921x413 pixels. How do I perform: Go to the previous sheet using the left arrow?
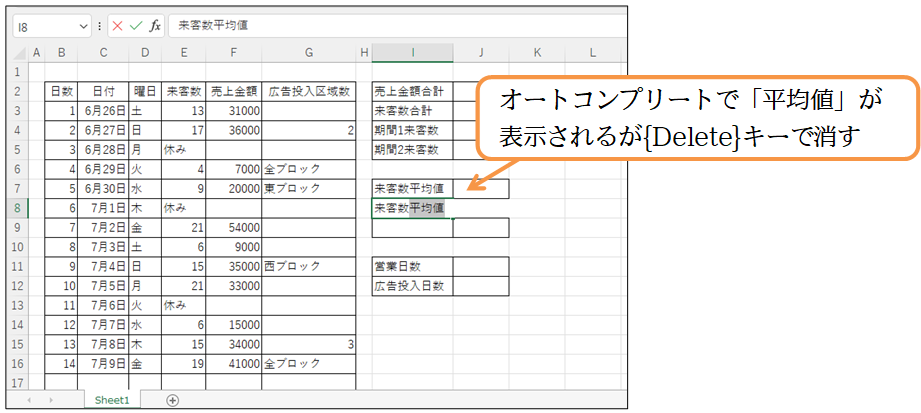tap(29, 400)
